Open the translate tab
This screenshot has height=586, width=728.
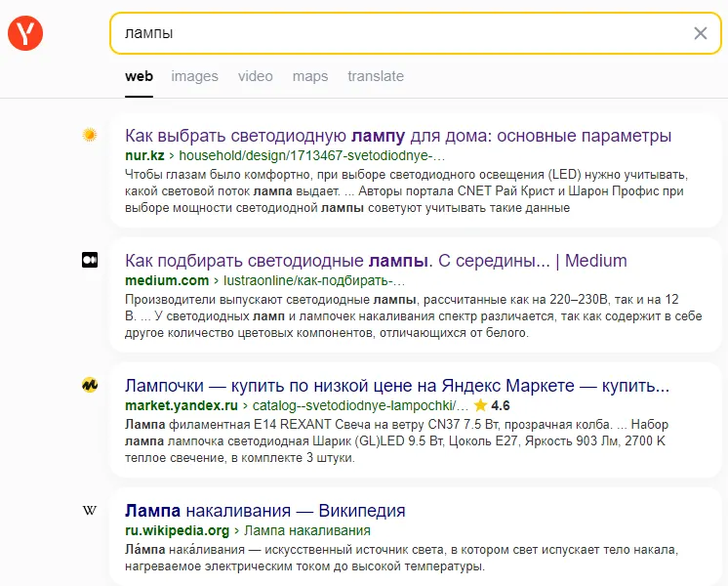(376, 76)
